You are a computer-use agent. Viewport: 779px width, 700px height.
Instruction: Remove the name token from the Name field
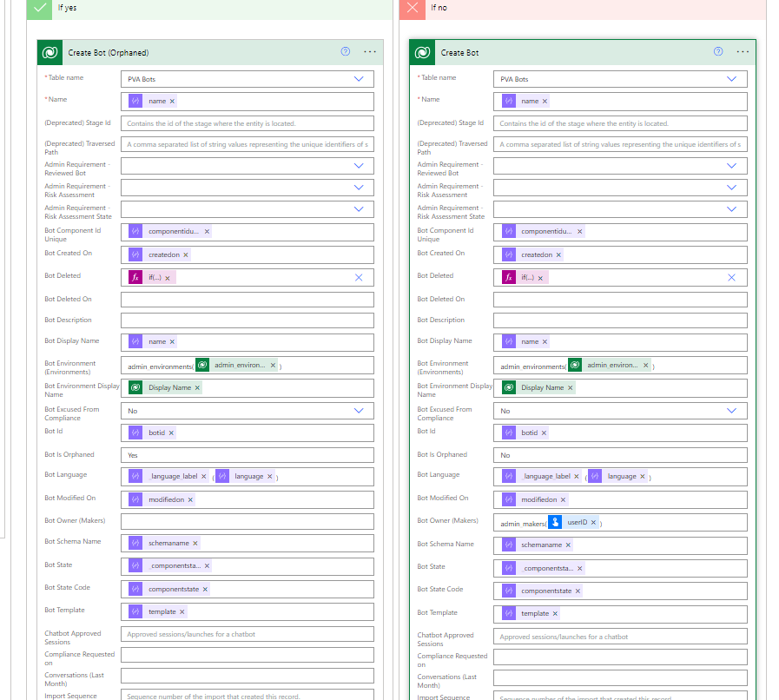pyautogui.click(x=171, y=101)
